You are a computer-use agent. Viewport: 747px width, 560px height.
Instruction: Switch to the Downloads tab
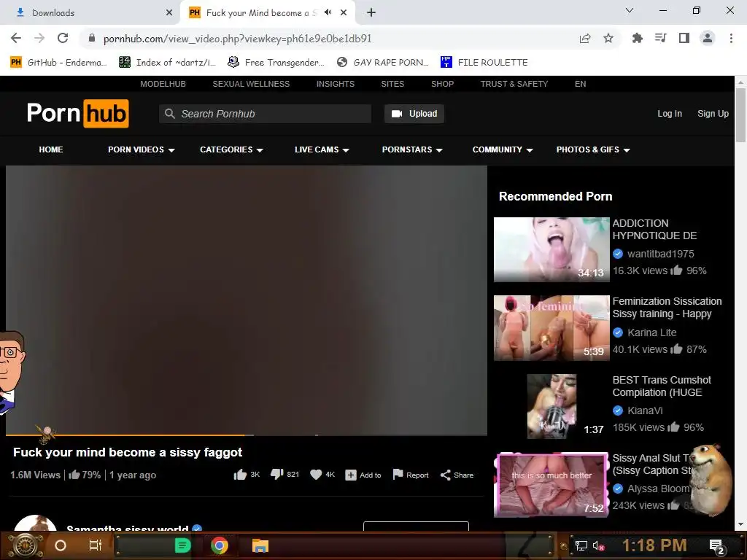[90, 13]
